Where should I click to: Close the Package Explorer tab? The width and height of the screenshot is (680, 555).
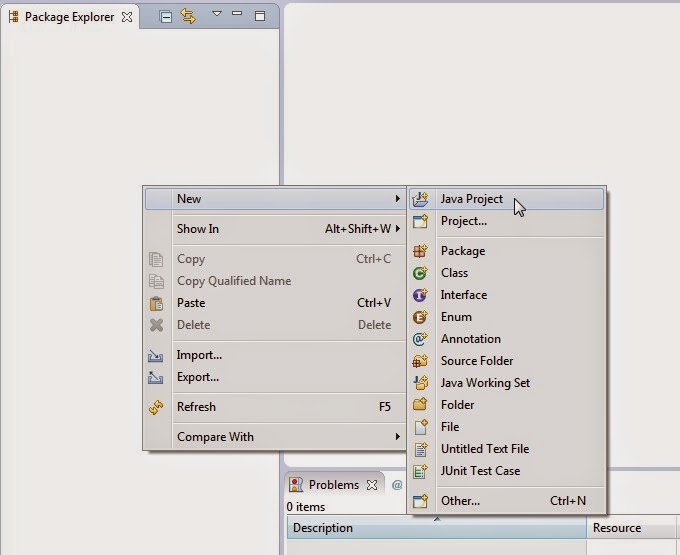[x=127, y=17]
